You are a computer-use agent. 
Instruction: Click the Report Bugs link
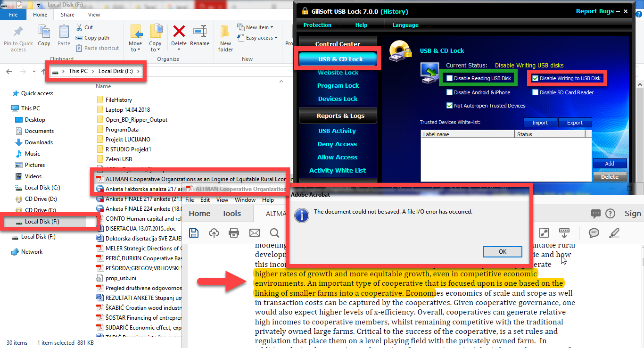point(595,11)
